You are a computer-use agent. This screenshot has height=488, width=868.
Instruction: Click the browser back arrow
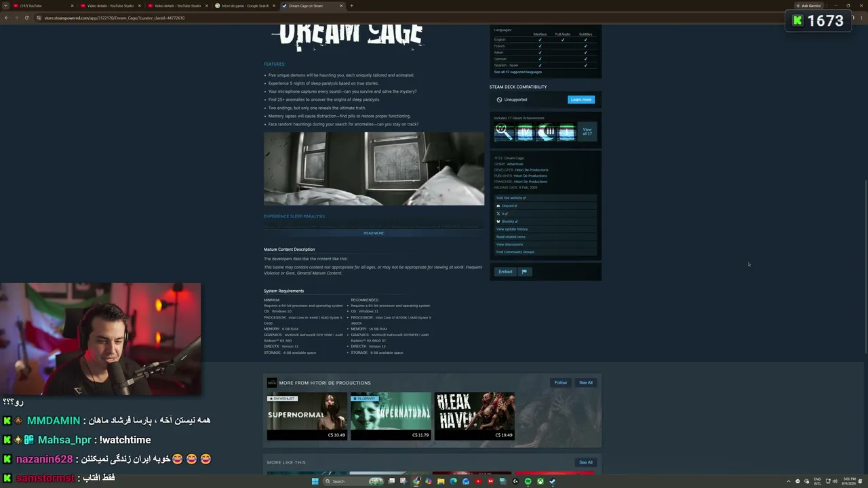pos(6,18)
